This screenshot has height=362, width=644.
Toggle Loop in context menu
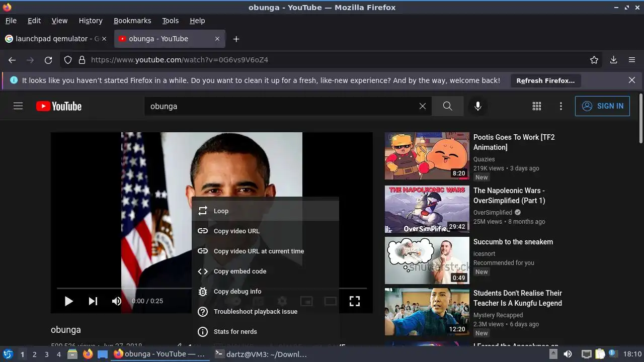pos(265,211)
